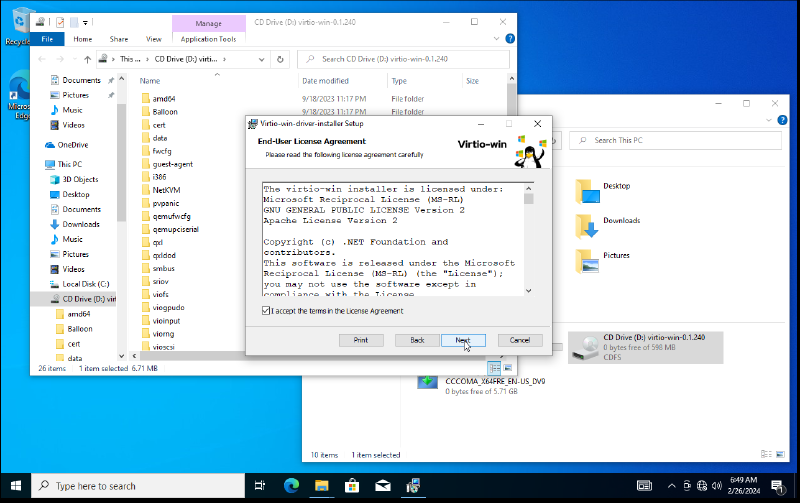Launch Microsoft Edge from the taskbar
The width and height of the screenshot is (800, 503).
point(291,486)
